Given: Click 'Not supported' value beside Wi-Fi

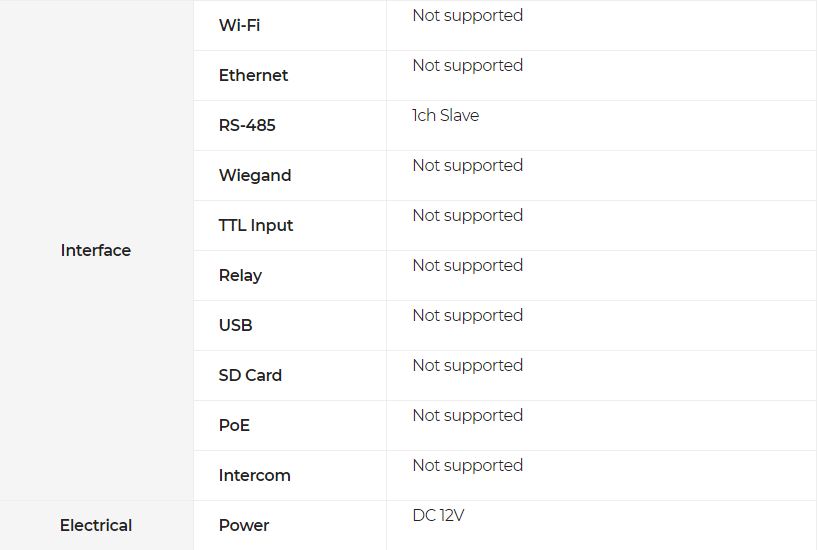Looking at the screenshot, I should click(467, 16).
